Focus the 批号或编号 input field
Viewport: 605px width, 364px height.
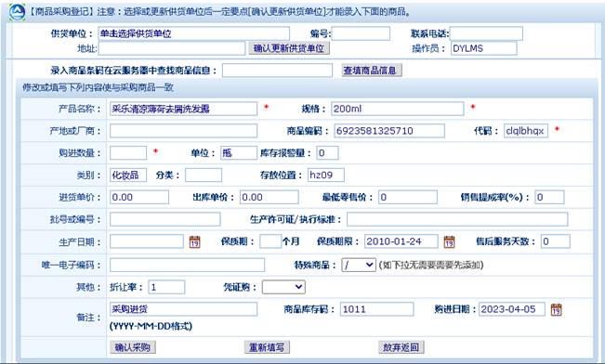coord(165,219)
